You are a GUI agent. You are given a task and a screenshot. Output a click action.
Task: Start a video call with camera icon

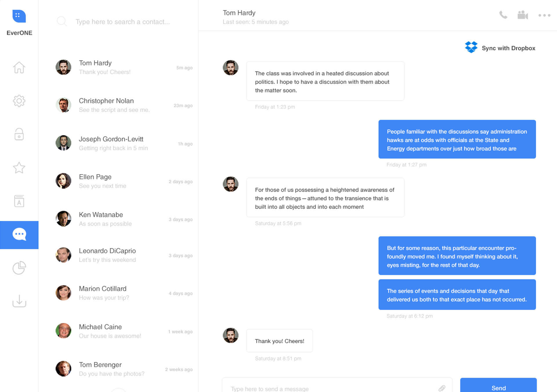coord(523,15)
